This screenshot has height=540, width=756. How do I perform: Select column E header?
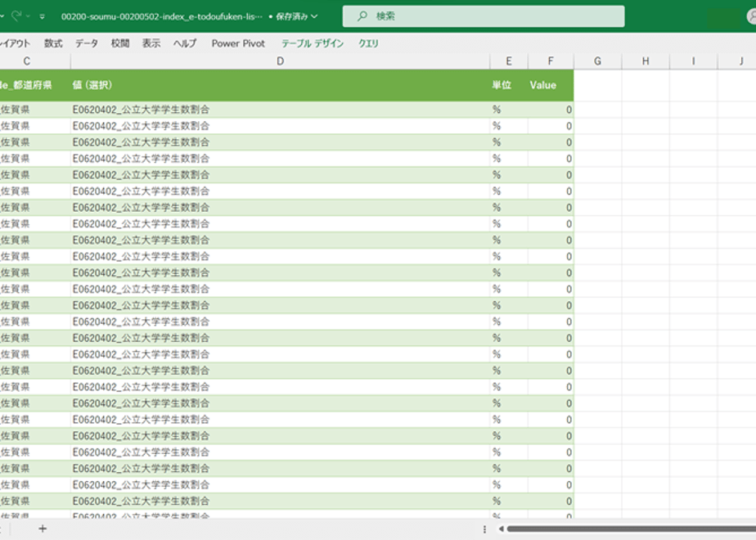(509, 61)
